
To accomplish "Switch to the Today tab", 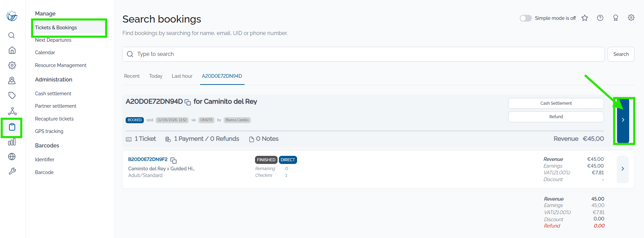I will click(x=156, y=76).
